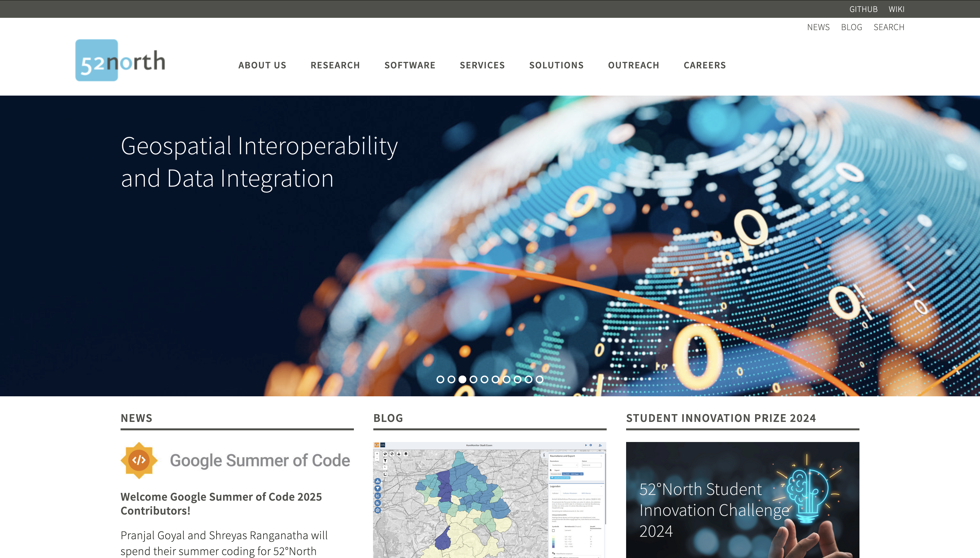The height and width of the screenshot is (558, 980).
Task: Open the Outreach menu item
Action: pyautogui.click(x=634, y=65)
